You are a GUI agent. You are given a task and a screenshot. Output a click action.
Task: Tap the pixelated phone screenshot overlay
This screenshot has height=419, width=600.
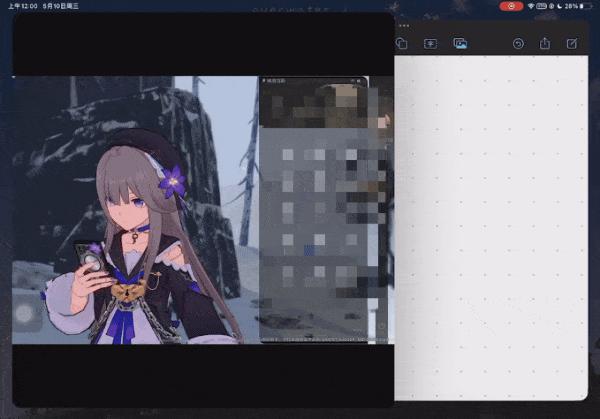(314, 209)
